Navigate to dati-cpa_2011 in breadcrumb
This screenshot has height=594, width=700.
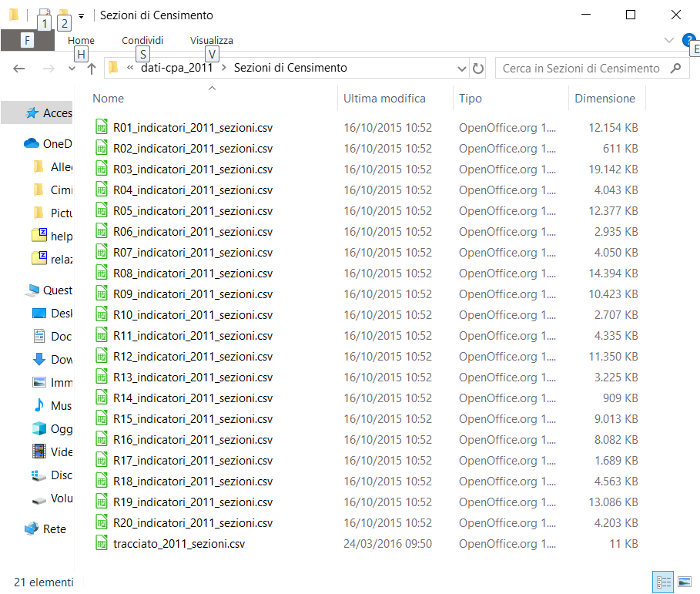click(176, 69)
